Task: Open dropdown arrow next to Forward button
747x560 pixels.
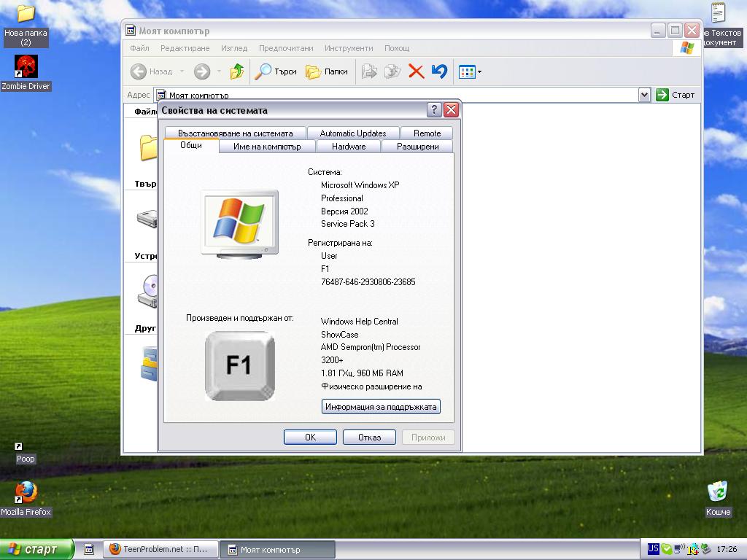Action: 219,72
